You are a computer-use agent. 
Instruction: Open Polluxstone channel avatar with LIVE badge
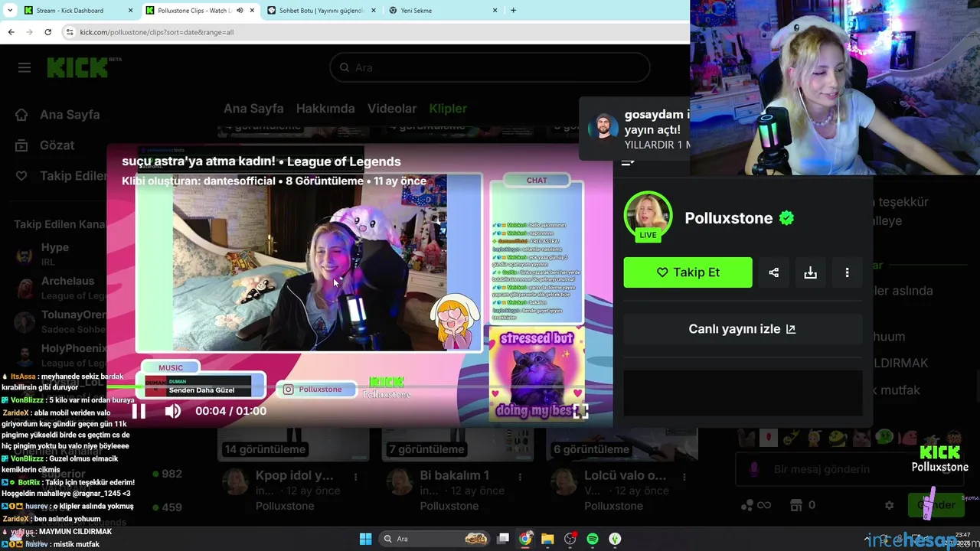[x=648, y=217]
